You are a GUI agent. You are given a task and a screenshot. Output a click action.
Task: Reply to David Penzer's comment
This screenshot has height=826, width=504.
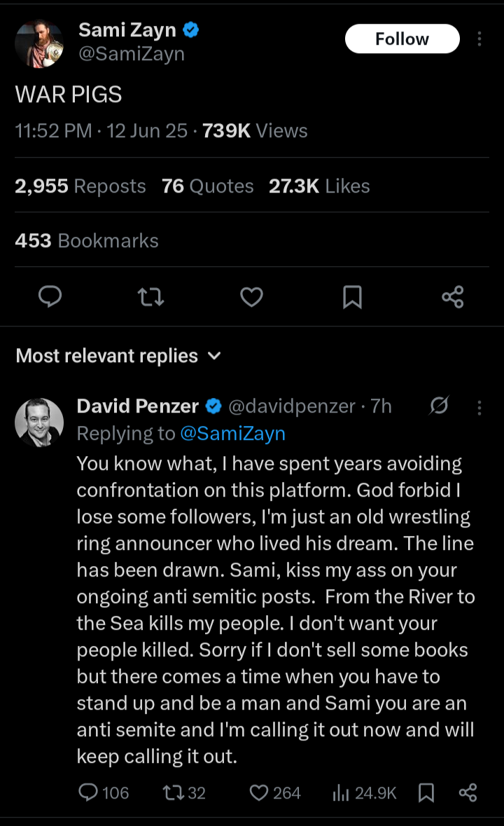89,792
